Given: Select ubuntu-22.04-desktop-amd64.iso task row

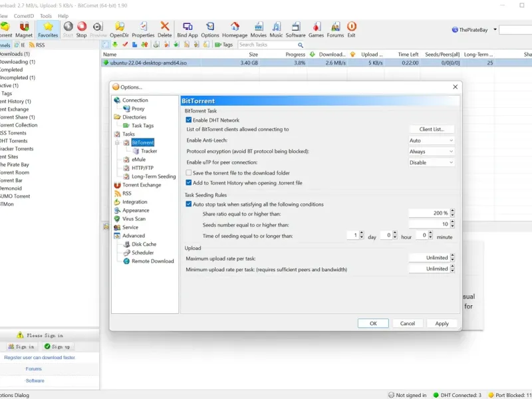Looking at the screenshot, I should pyautogui.click(x=317, y=63).
